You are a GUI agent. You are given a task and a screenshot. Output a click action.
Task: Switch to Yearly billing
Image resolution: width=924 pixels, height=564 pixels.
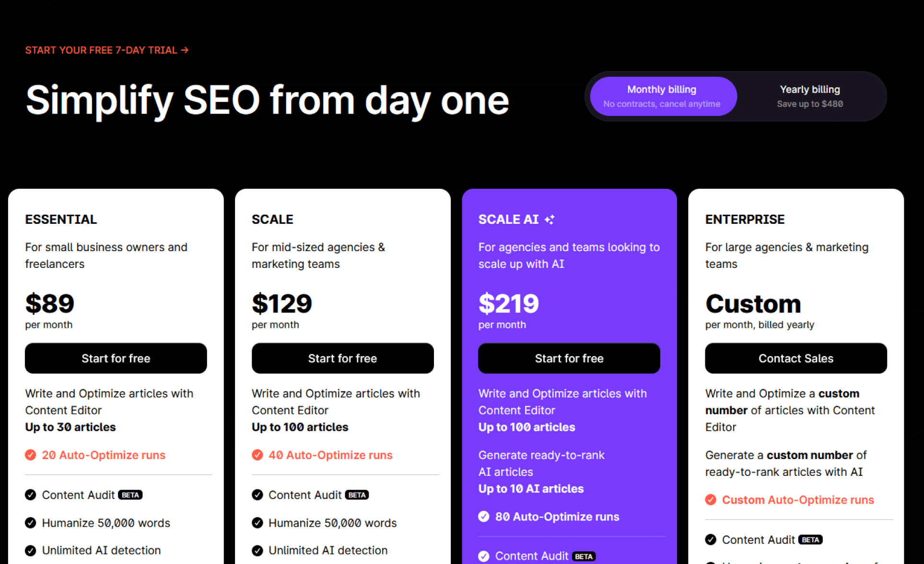[810, 96]
